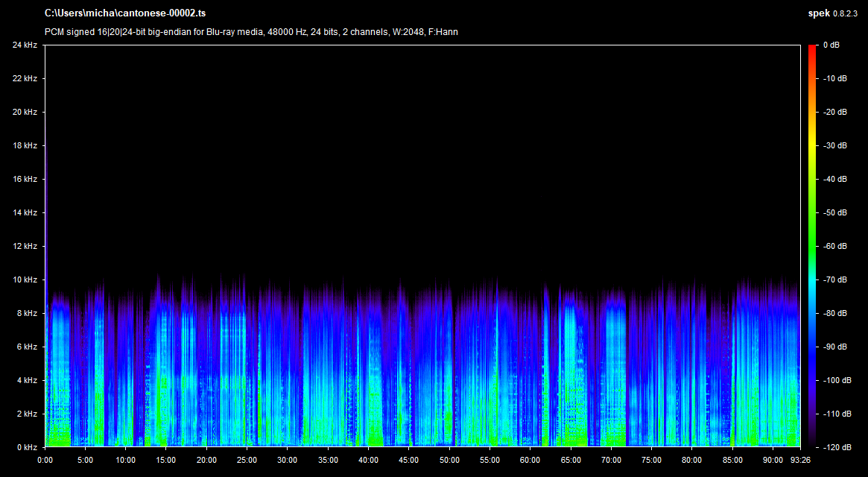Click the 45:00 time axis marker
This screenshot has width=868, height=477.
(x=409, y=460)
